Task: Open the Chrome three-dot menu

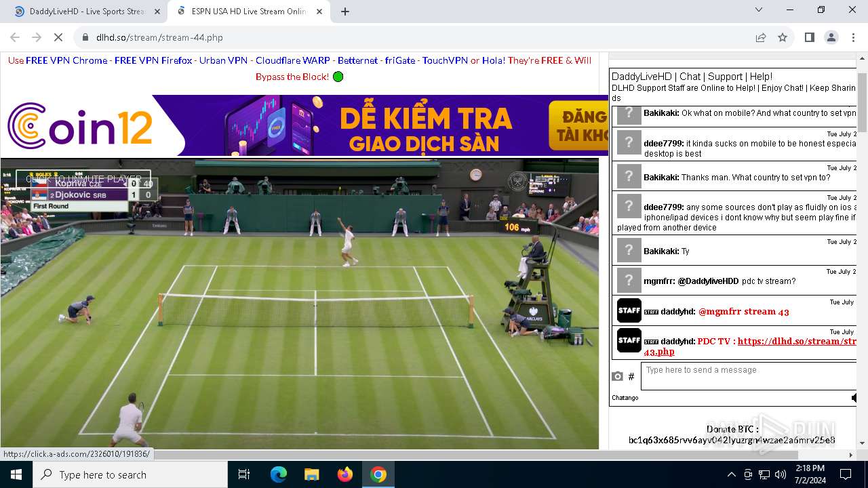Action: [x=852, y=37]
